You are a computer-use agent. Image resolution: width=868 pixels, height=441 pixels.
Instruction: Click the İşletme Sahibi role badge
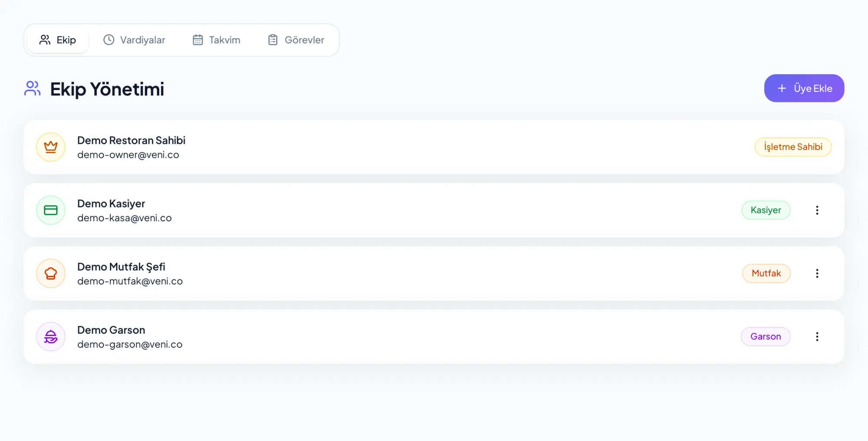(793, 147)
